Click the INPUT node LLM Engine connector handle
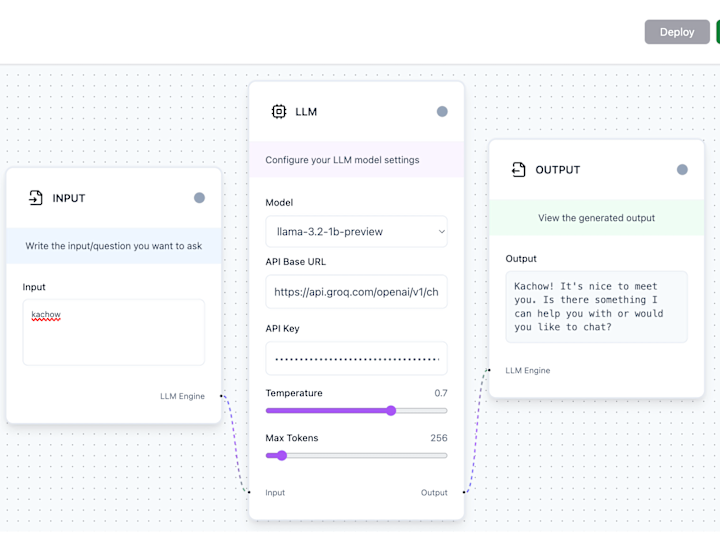This screenshot has height=540, width=720. tap(221, 396)
